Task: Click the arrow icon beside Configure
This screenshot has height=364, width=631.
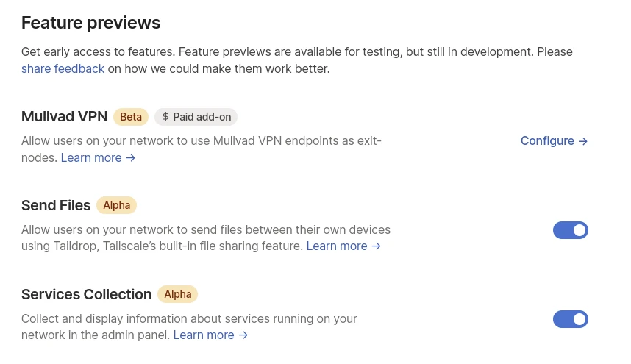Action: tap(583, 141)
